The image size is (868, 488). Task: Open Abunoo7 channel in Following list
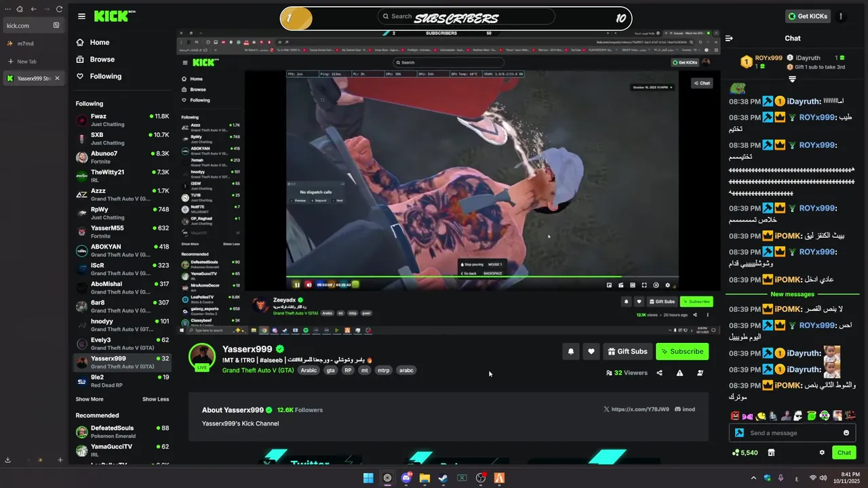pos(122,157)
